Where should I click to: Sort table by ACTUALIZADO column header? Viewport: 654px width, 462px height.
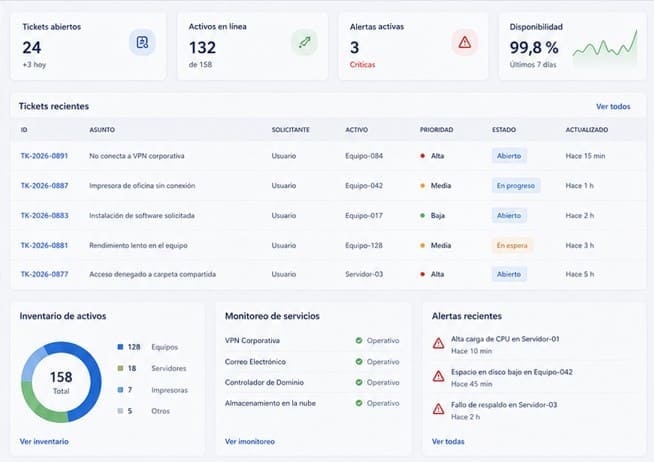(586, 130)
